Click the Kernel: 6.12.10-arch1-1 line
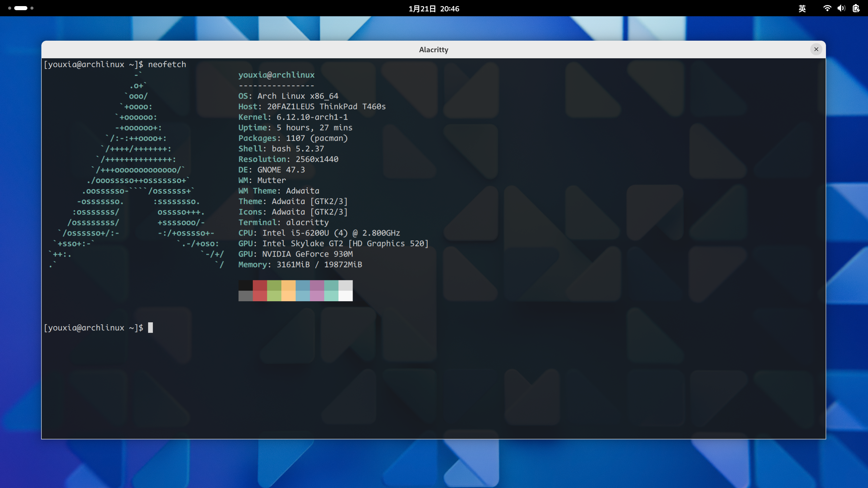 click(293, 117)
